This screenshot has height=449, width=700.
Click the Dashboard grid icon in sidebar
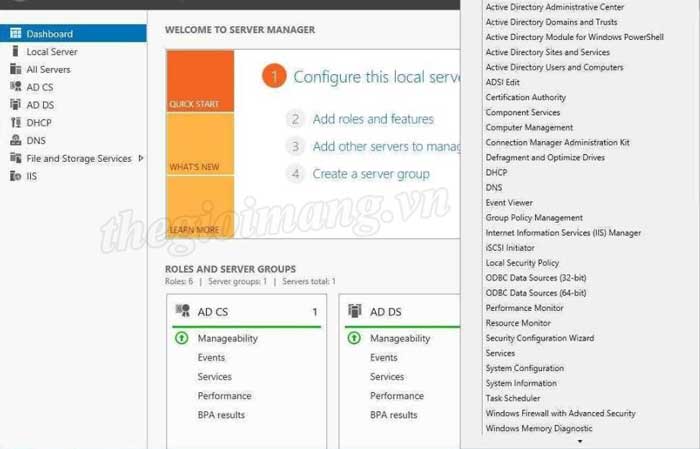point(16,33)
